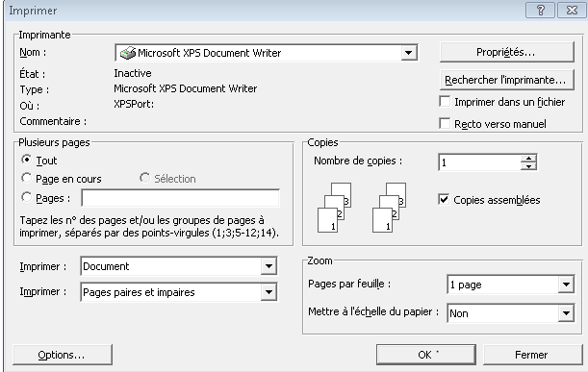The width and height of the screenshot is (588, 372).
Task: Click the help question mark button
Action: pos(540,11)
